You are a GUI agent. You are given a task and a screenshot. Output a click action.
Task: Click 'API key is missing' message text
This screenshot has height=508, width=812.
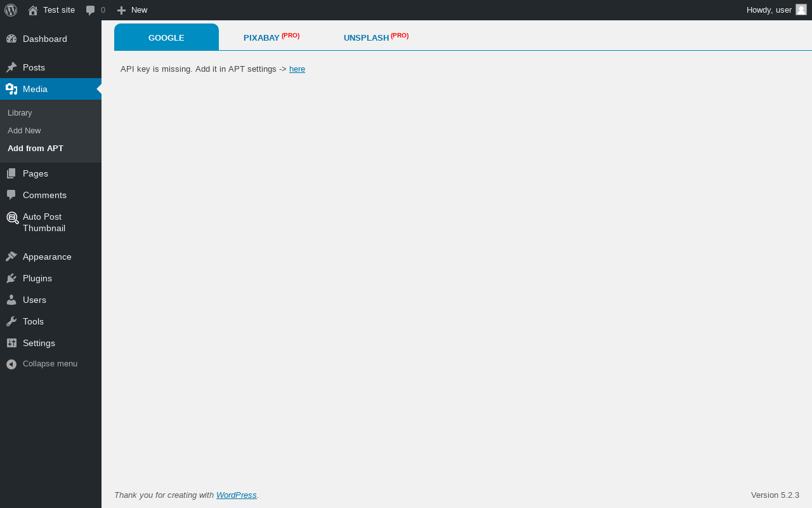157,69
